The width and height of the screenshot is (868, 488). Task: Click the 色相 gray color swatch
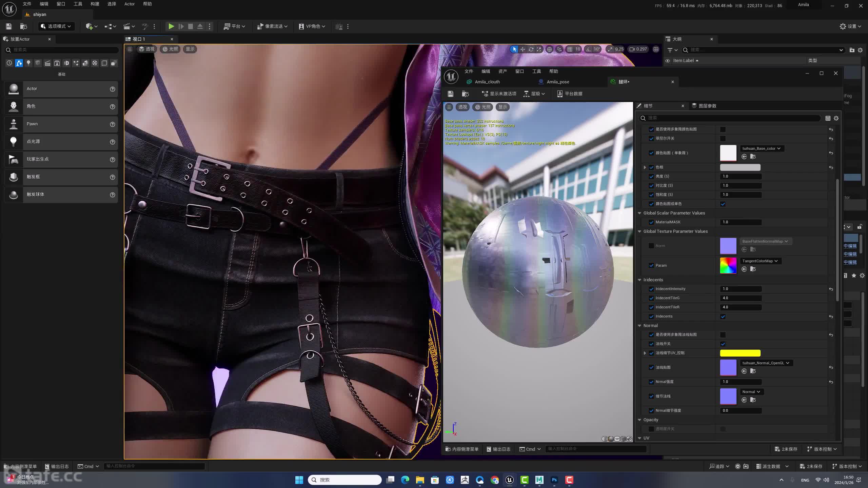[740, 167]
